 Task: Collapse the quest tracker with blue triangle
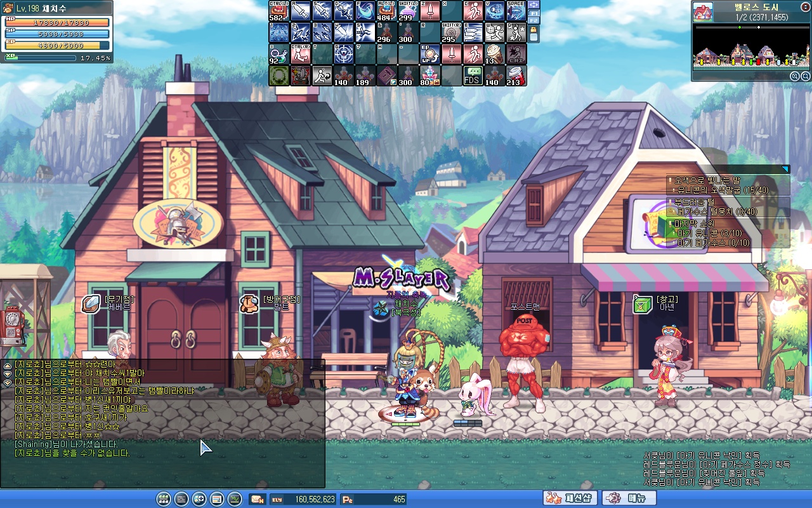tap(785, 169)
